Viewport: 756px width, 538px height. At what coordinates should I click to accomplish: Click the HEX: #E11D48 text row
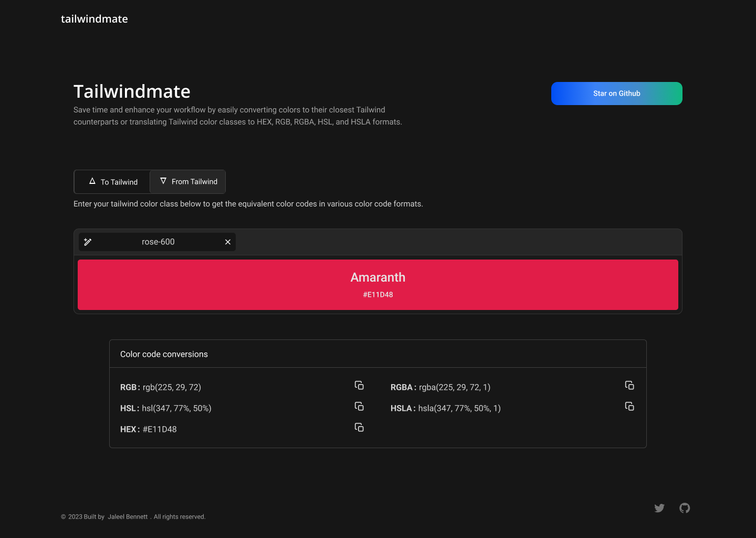(x=149, y=429)
